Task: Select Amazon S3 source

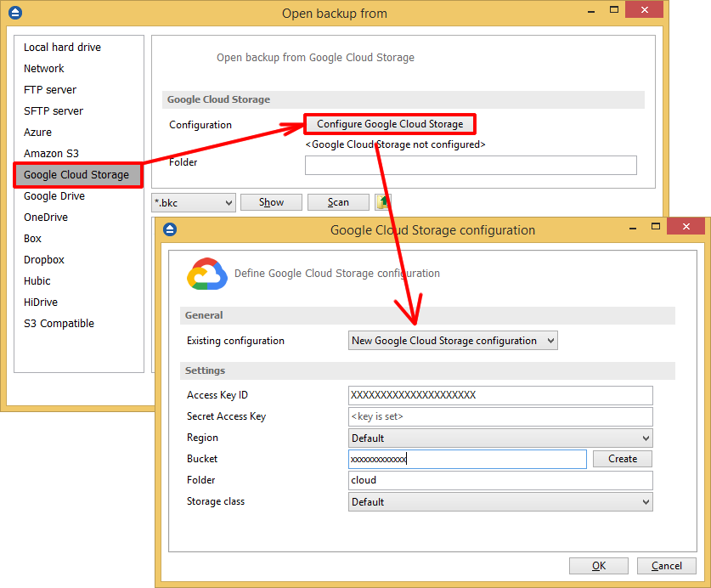Action: pyautogui.click(x=51, y=154)
